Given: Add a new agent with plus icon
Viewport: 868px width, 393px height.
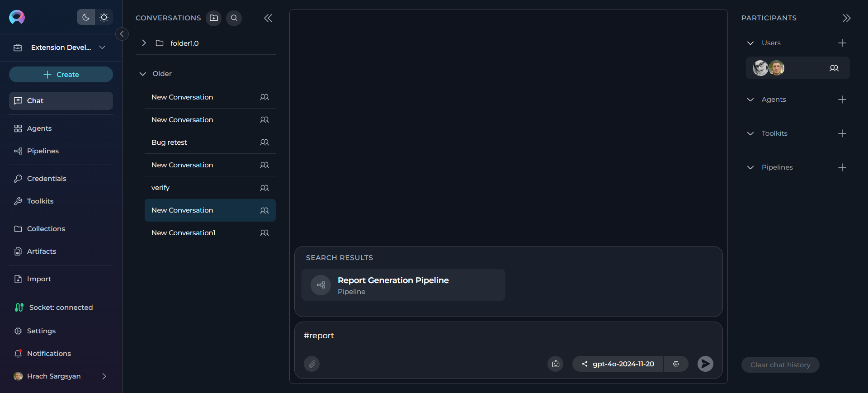Looking at the screenshot, I should pyautogui.click(x=842, y=99).
